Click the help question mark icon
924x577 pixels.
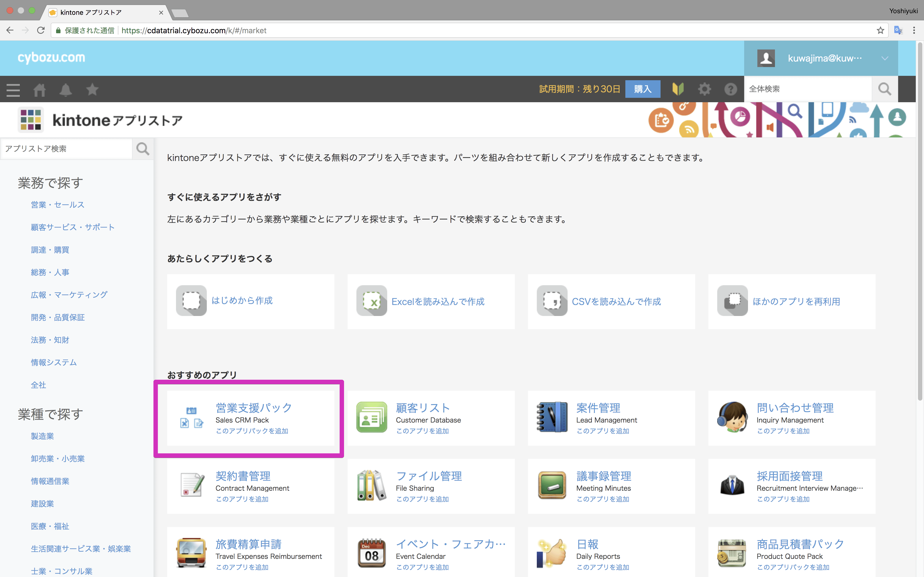(x=730, y=89)
